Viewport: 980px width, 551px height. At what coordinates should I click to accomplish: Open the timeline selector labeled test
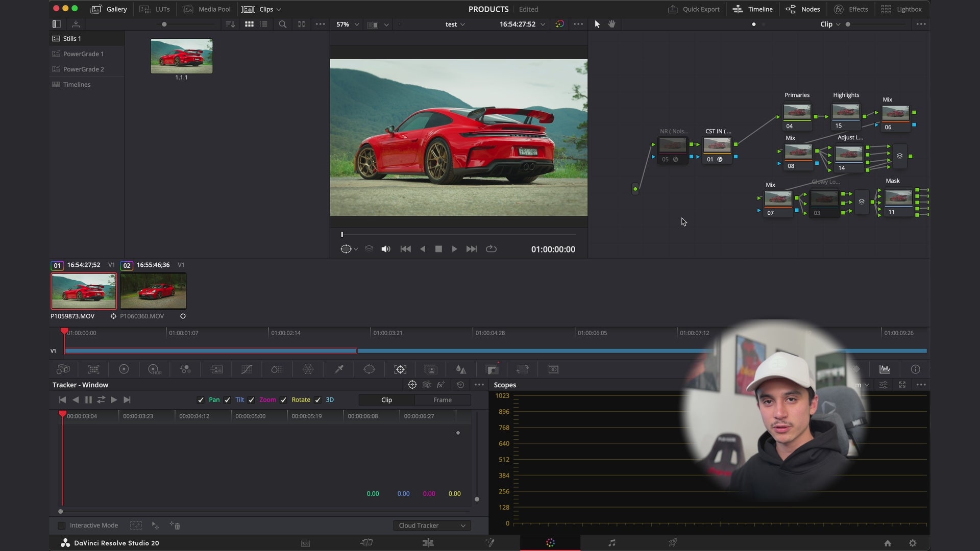(454, 24)
